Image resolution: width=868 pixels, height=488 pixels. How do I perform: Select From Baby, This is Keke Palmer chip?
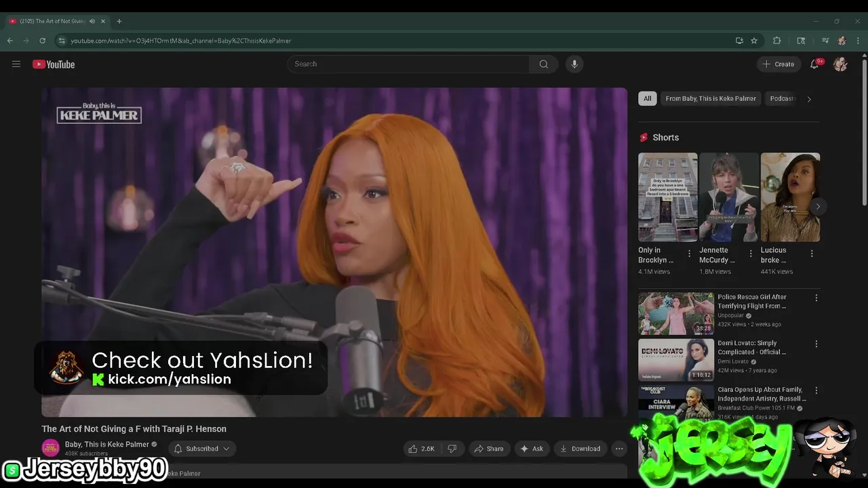[711, 98]
